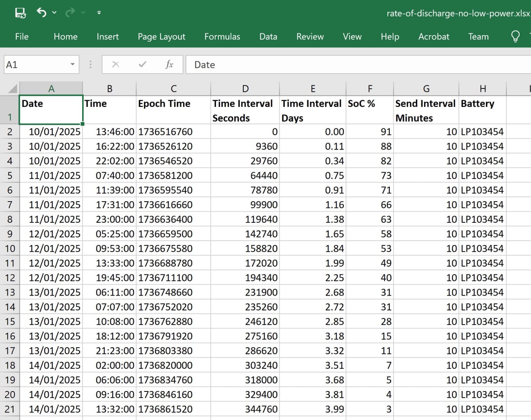The width and height of the screenshot is (531, 420).
Task: Click the cell with Epoch Time 1736820000
Action: [173, 366]
